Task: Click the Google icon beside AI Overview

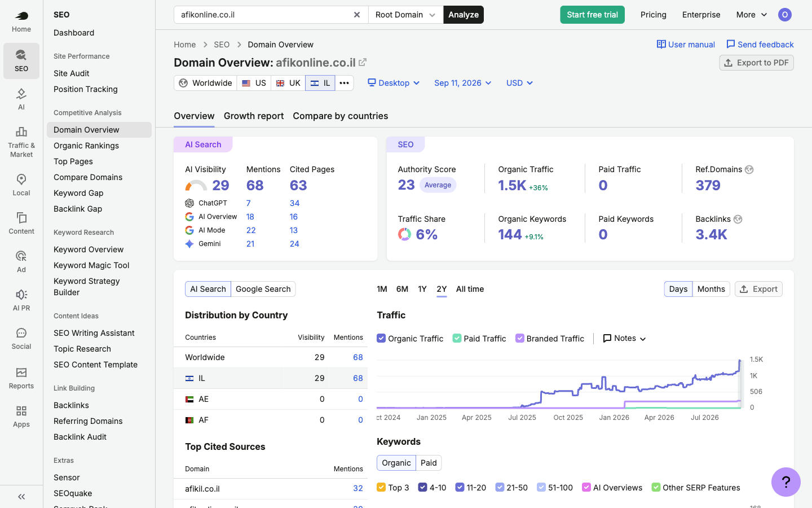Action: (x=189, y=217)
